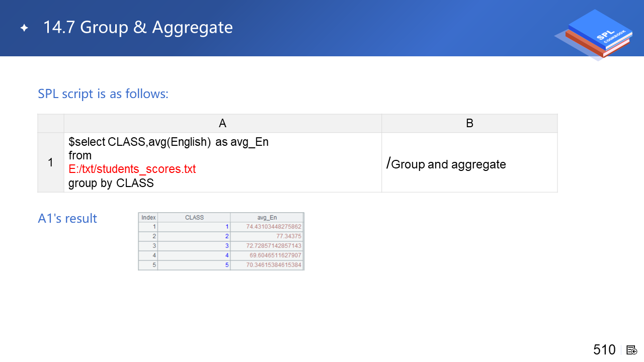644x362 pixels.
Task: Click the Index header in result table
Action: (148, 218)
